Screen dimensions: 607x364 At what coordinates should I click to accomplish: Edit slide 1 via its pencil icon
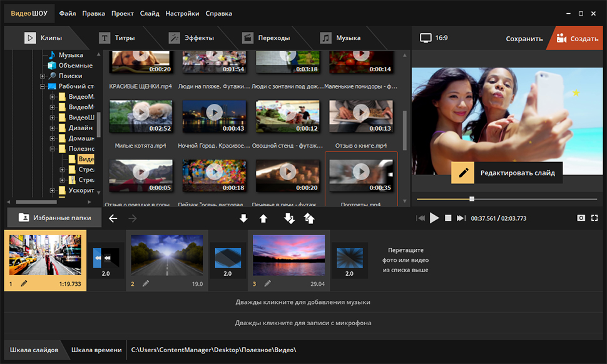pos(24,283)
